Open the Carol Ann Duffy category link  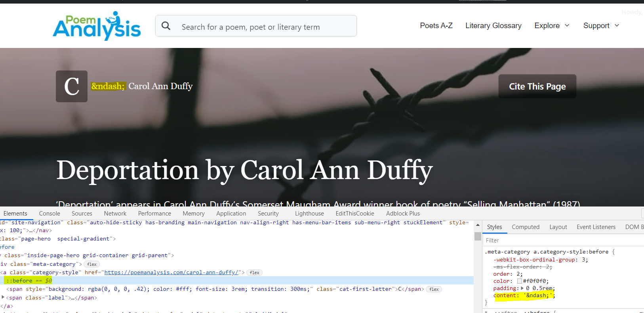[160, 86]
